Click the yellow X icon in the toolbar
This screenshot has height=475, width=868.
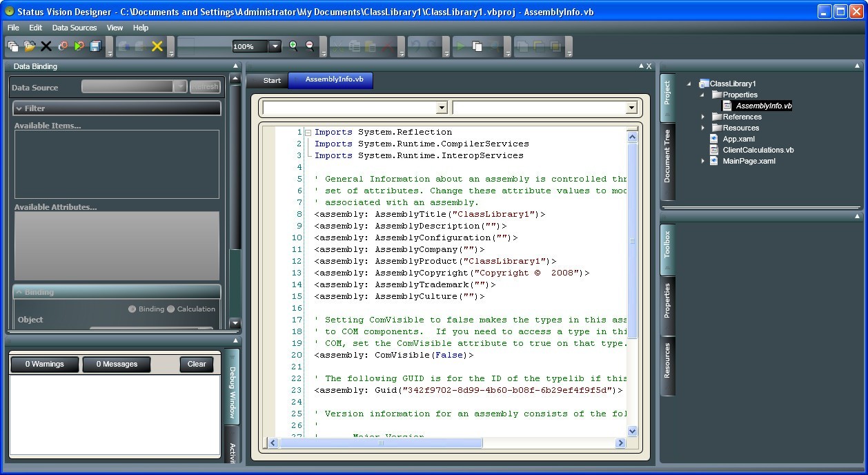pos(157,46)
